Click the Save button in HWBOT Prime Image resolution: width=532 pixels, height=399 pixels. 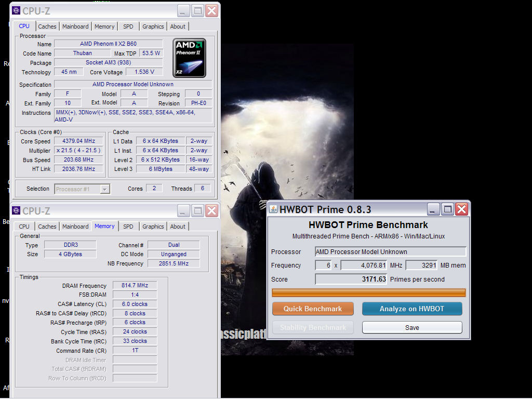(412, 327)
